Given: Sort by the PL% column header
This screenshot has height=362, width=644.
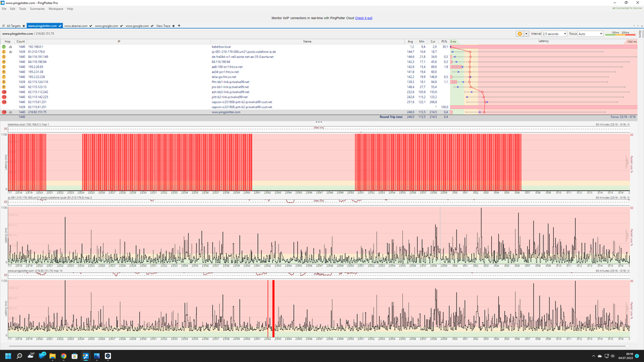Looking at the screenshot, I should pyautogui.click(x=444, y=41).
